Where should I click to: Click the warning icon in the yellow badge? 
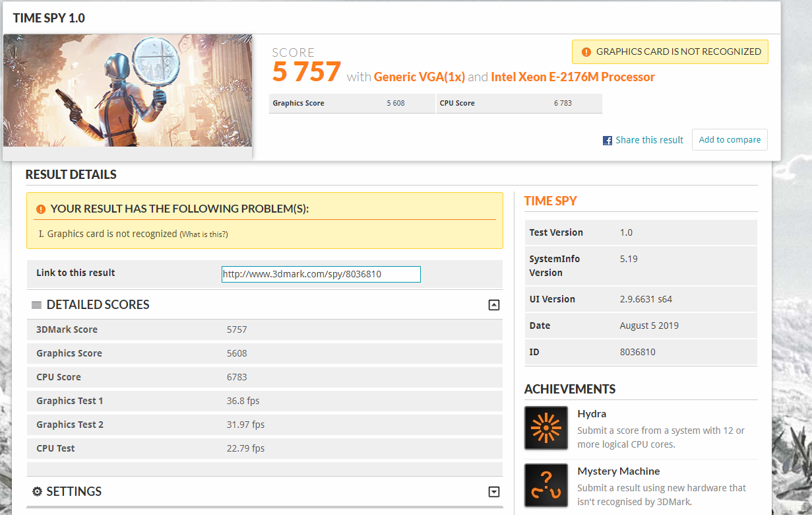[586, 52]
